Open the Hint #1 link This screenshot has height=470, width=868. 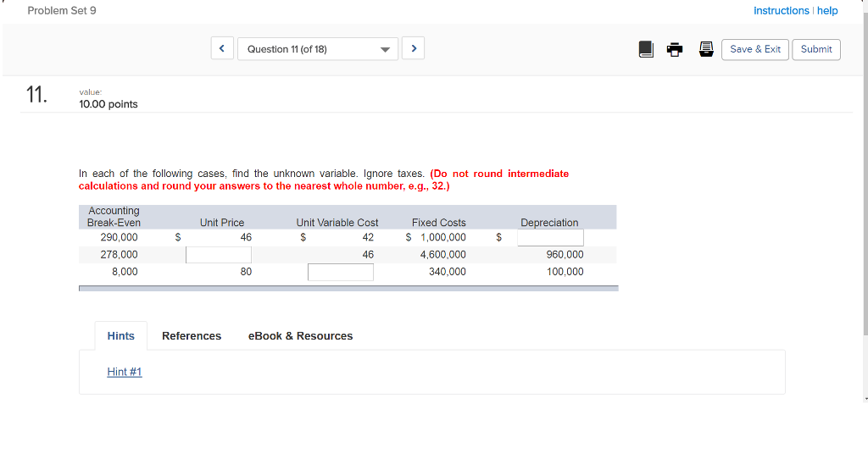click(125, 372)
